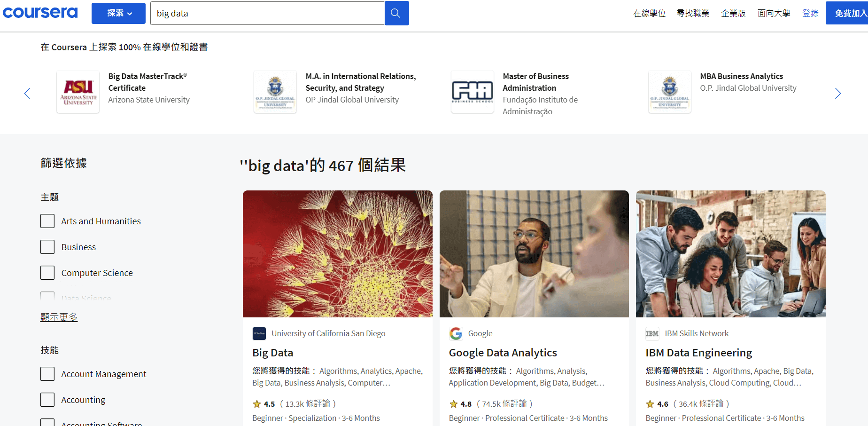
Task: Tick the Computer Science checkbox
Action: pos(47,273)
